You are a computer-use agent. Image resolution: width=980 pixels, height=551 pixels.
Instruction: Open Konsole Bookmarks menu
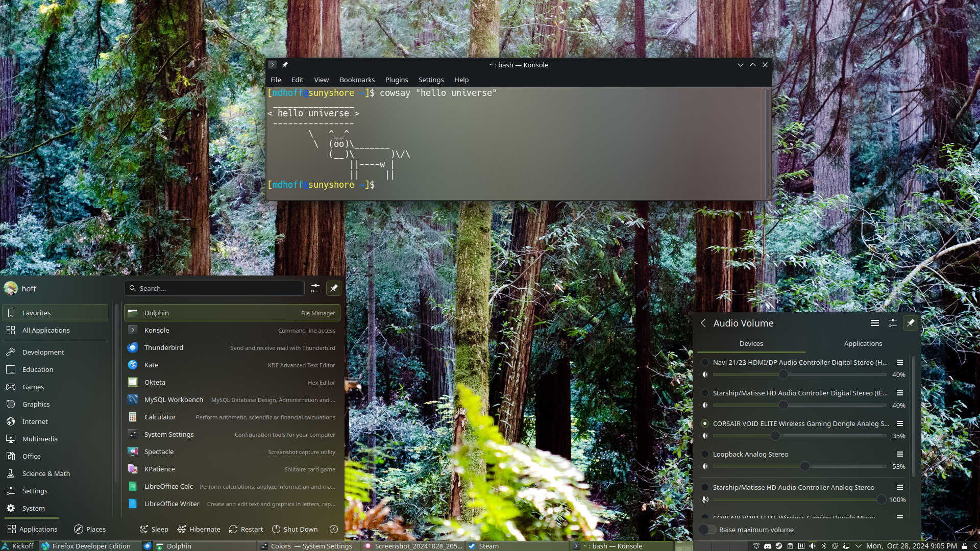(357, 80)
